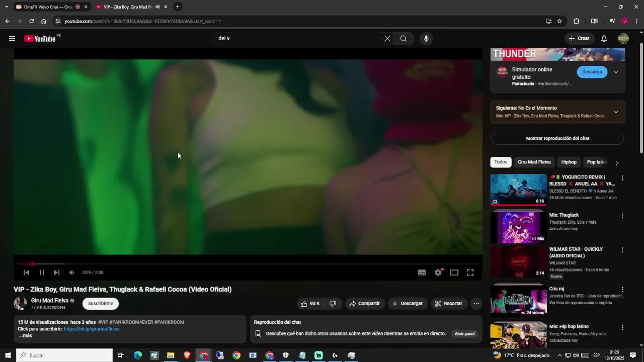The height and width of the screenshot is (362, 644).
Task: Mute the video with the speaker icon
Action: 72,273
